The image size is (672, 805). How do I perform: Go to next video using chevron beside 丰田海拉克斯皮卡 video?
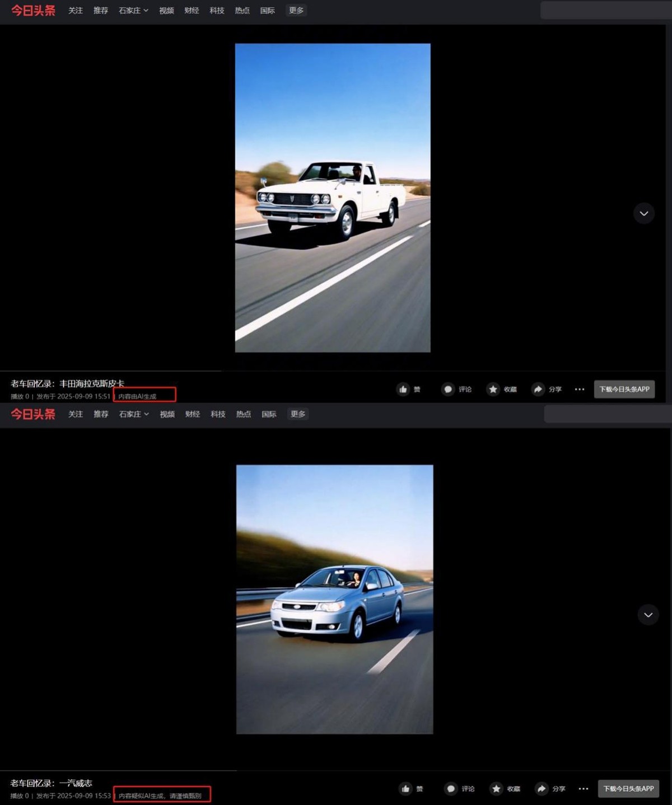(644, 213)
